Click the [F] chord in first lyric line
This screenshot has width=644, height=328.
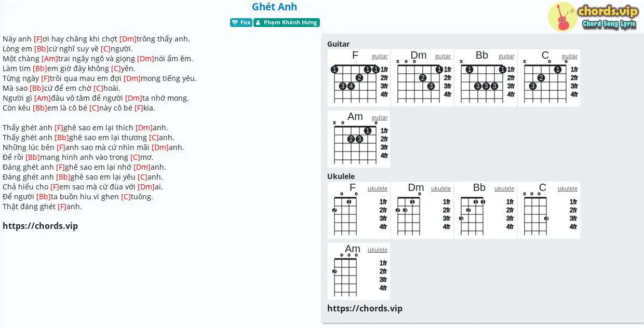[x=38, y=39]
